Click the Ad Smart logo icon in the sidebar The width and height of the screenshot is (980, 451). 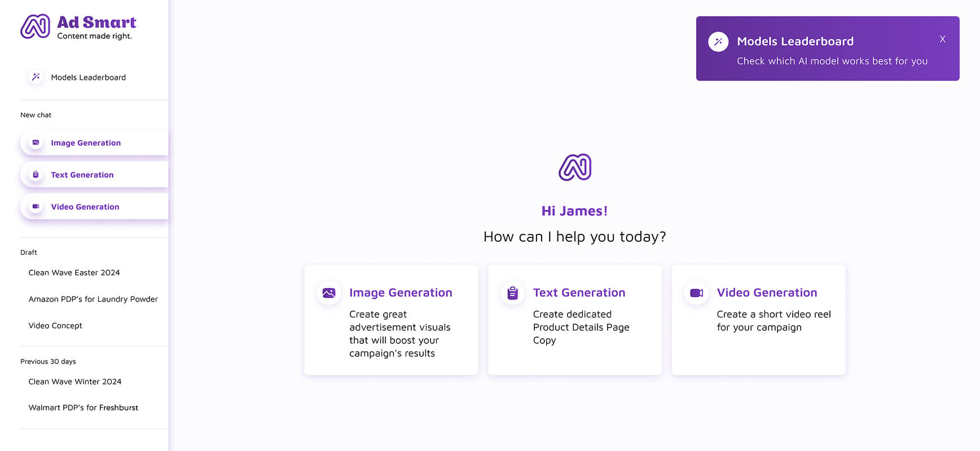(35, 26)
